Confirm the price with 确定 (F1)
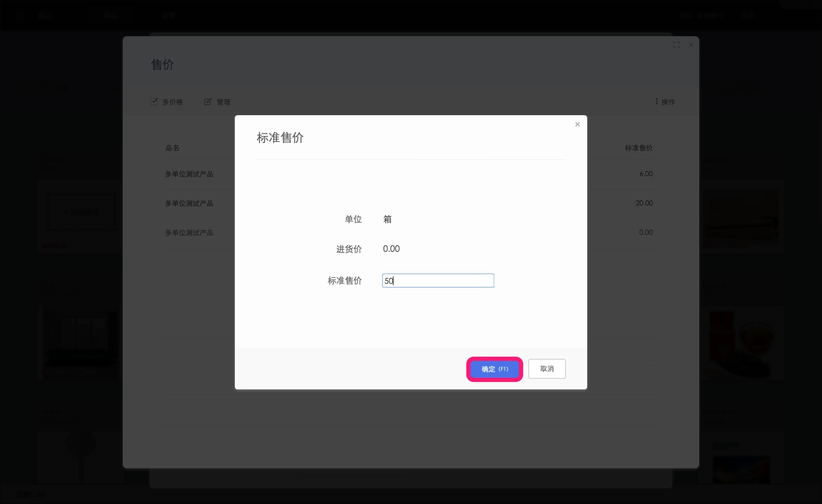 494,369
